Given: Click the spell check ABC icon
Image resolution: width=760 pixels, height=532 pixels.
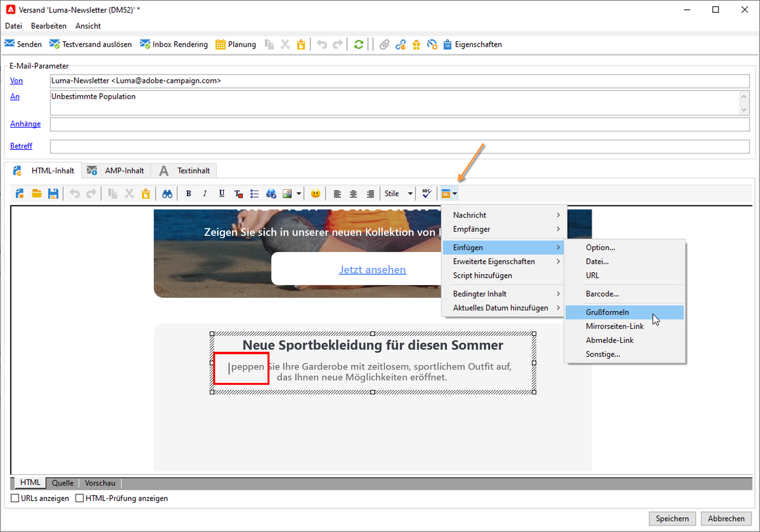Looking at the screenshot, I should click(x=427, y=194).
